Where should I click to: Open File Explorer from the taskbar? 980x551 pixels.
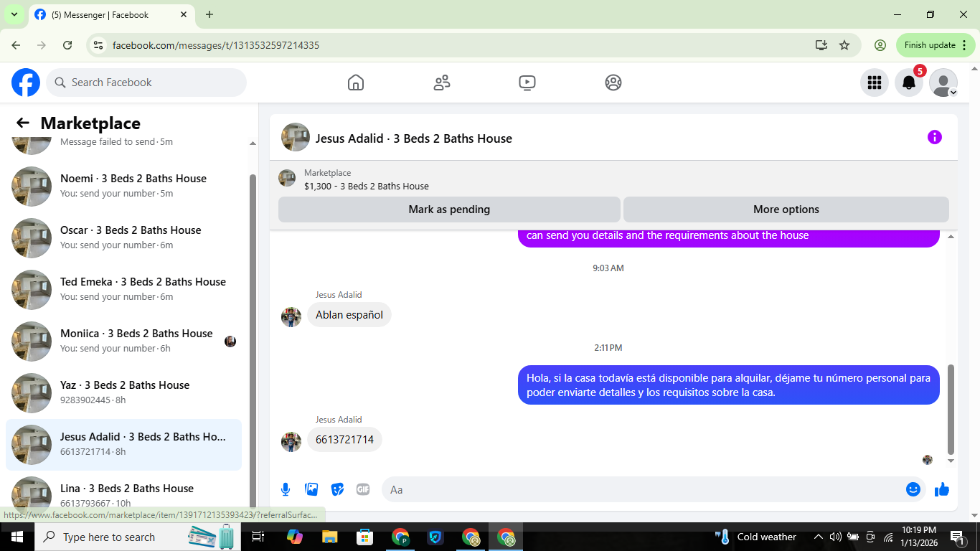click(x=329, y=537)
